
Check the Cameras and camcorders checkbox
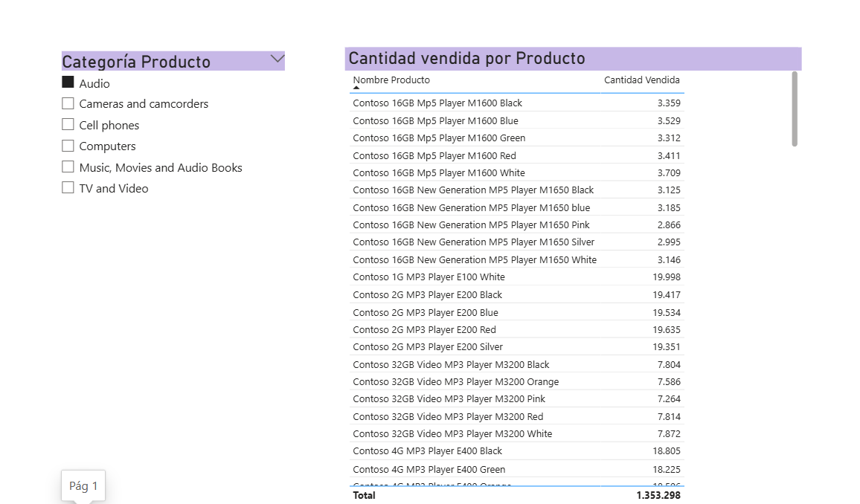tap(68, 103)
